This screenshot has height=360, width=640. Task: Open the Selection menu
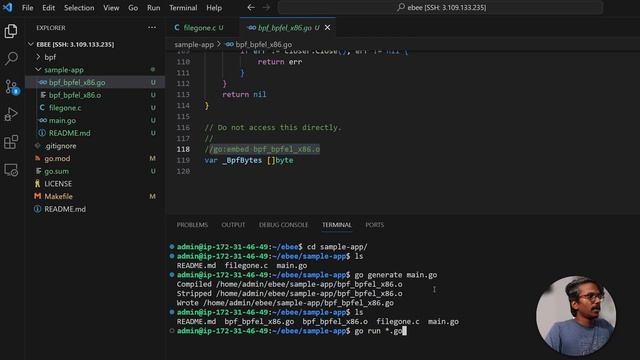pos(79,8)
